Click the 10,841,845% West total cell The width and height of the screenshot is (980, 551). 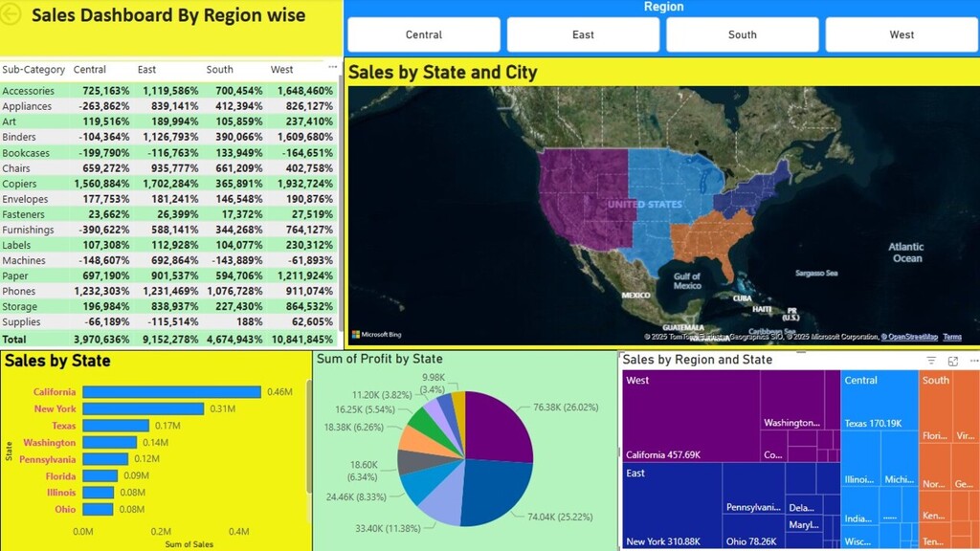click(x=302, y=340)
